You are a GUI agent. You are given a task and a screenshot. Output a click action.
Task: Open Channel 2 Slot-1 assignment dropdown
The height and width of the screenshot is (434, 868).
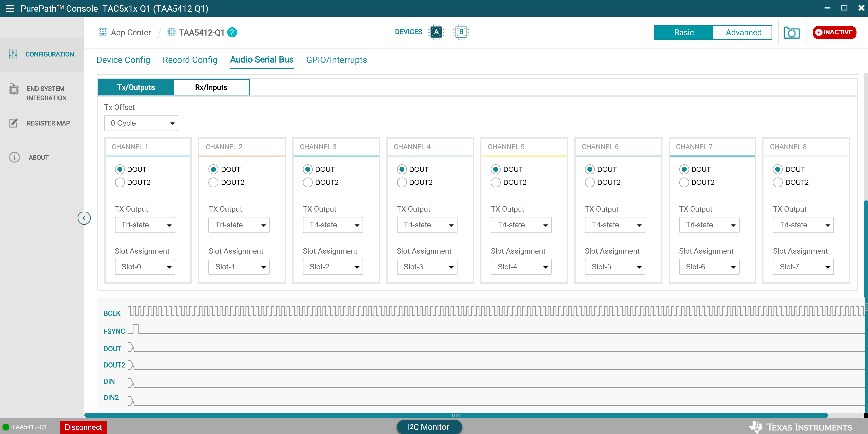[x=239, y=267]
